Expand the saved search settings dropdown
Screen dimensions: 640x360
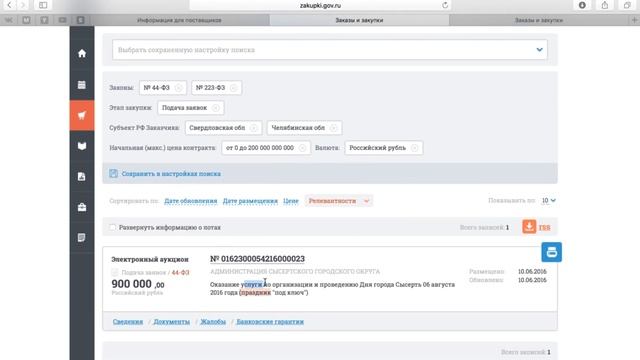tap(540, 50)
